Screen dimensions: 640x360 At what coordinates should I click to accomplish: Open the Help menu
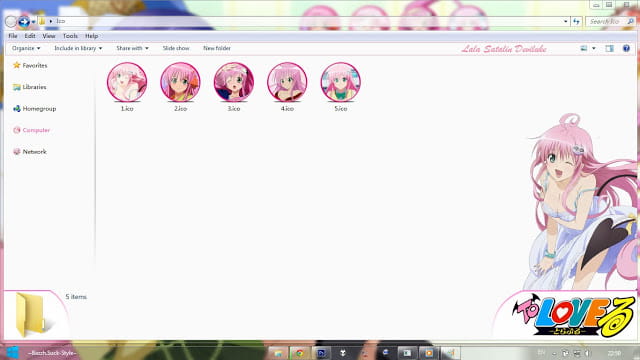[x=91, y=36]
